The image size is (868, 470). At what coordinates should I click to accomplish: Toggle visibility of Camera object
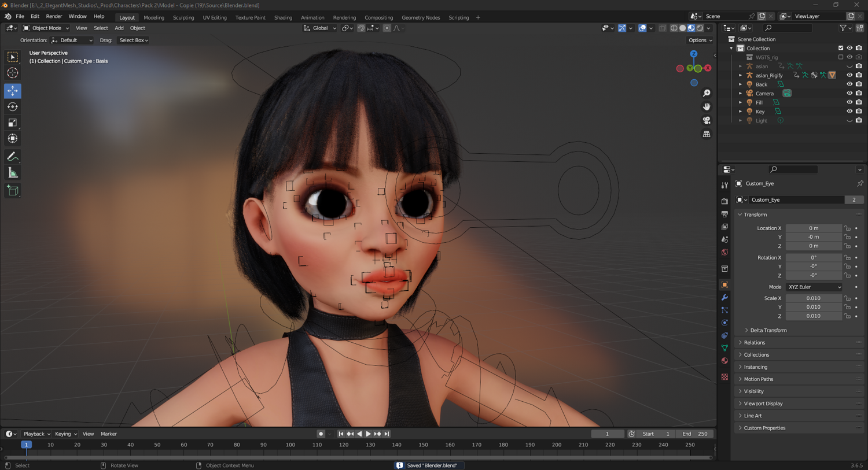point(849,93)
